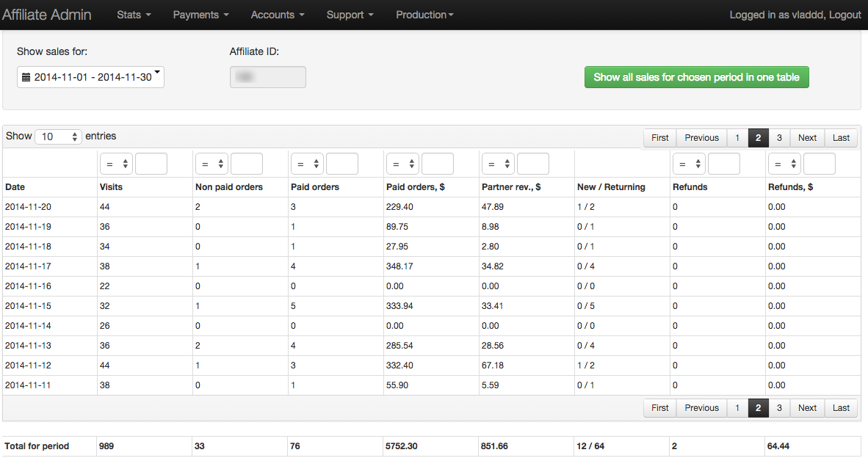Open the Payments menu

(x=200, y=15)
